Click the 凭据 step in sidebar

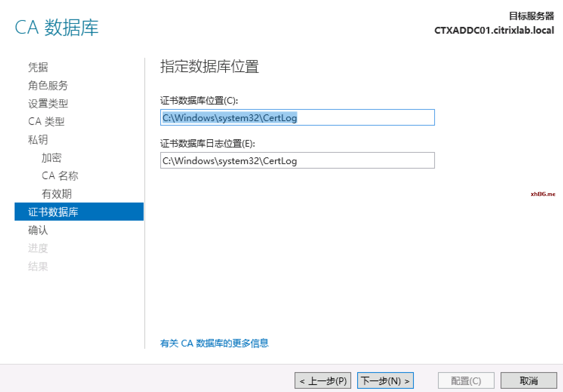coord(38,67)
